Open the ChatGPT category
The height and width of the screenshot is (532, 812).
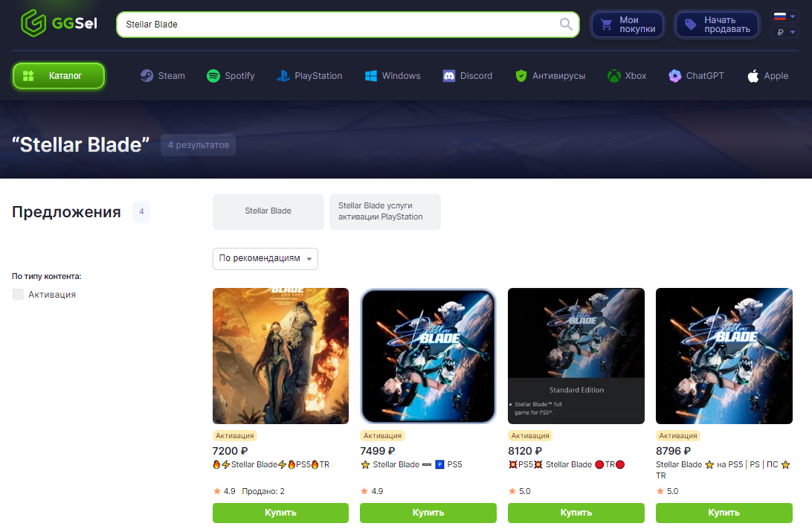[696, 76]
